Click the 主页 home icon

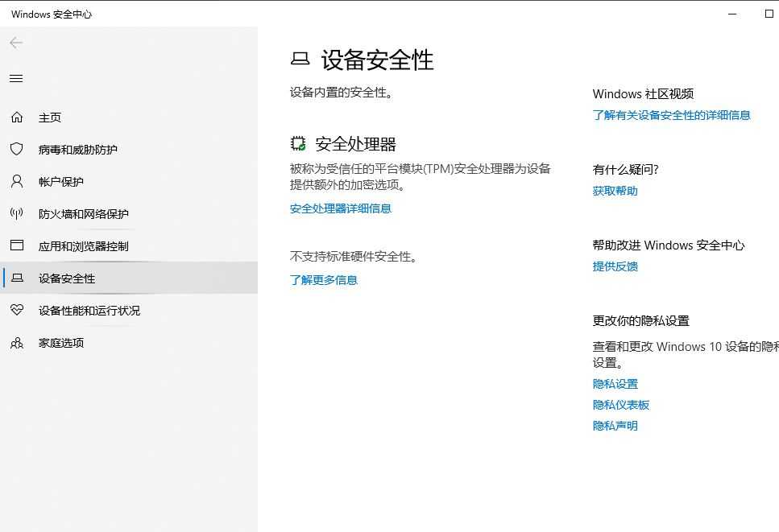coord(17,117)
